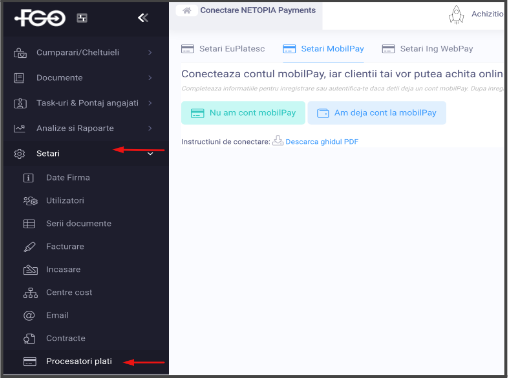Expand the Analize si Rapoarte chevron
The image size is (508, 378).
click(150, 128)
